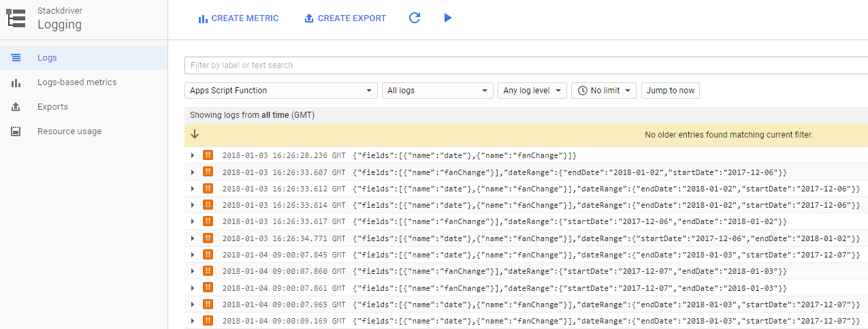Expand the 16:26:33.607 log entry
This screenshot has height=329, width=868.
point(193,172)
